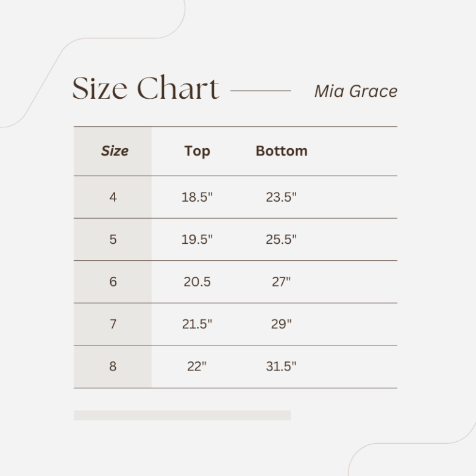The image size is (476, 476).
Task: Select the size 8 row label
Action: click(x=113, y=366)
